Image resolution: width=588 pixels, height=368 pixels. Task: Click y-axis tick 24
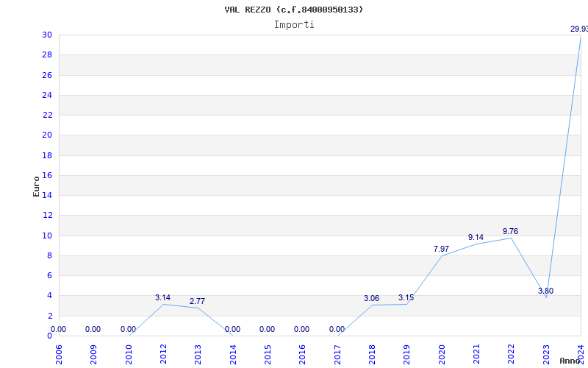[x=47, y=95]
